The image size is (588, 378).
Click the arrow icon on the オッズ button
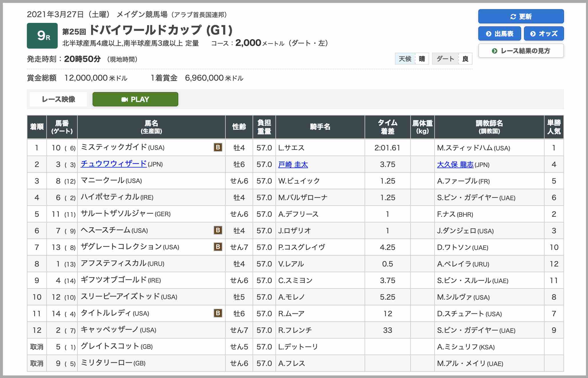tap(533, 33)
